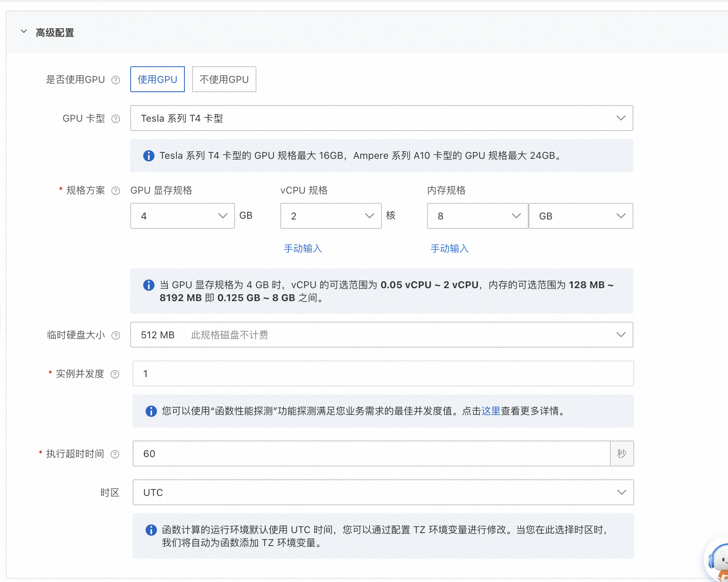This screenshot has height=582, width=728.
Task: Open the 内存规格 value dropdown showing 8
Action: 478,216
